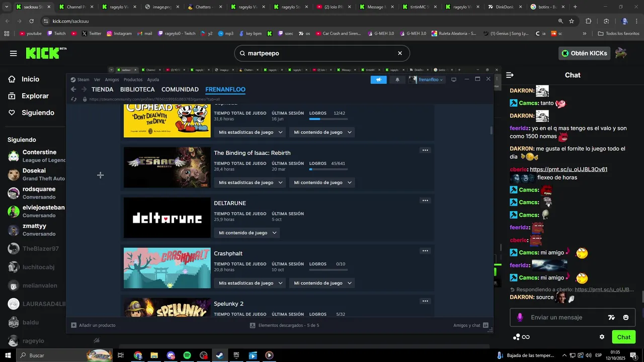Click the DELTARUNE game thumbnail

click(167, 218)
